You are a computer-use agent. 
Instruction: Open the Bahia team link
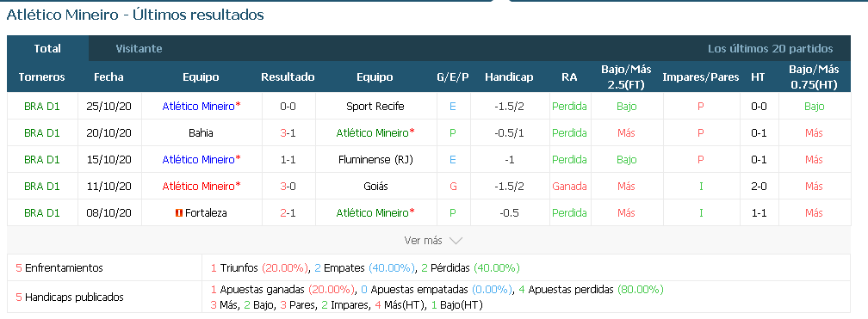201,132
